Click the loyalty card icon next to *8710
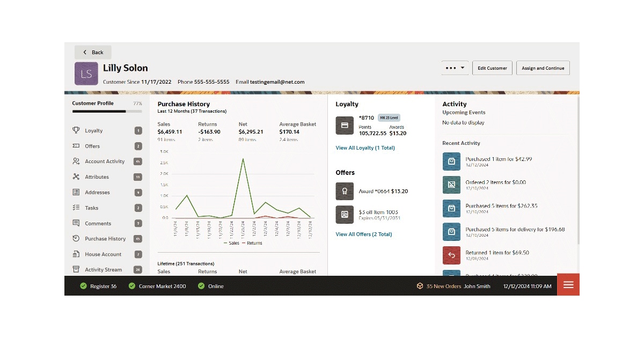The height and width of the screenshot is (338, 644). [x=344, y=125]
